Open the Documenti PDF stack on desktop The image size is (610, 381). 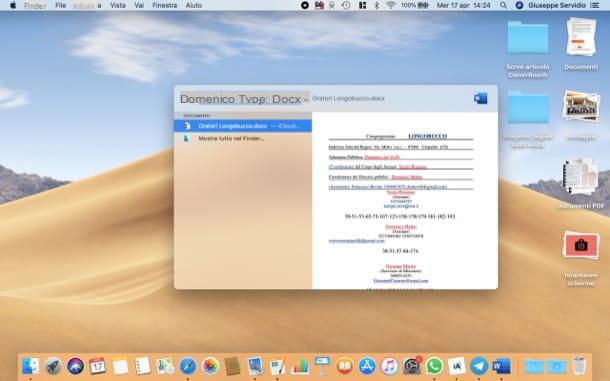(x=581, y=183)
